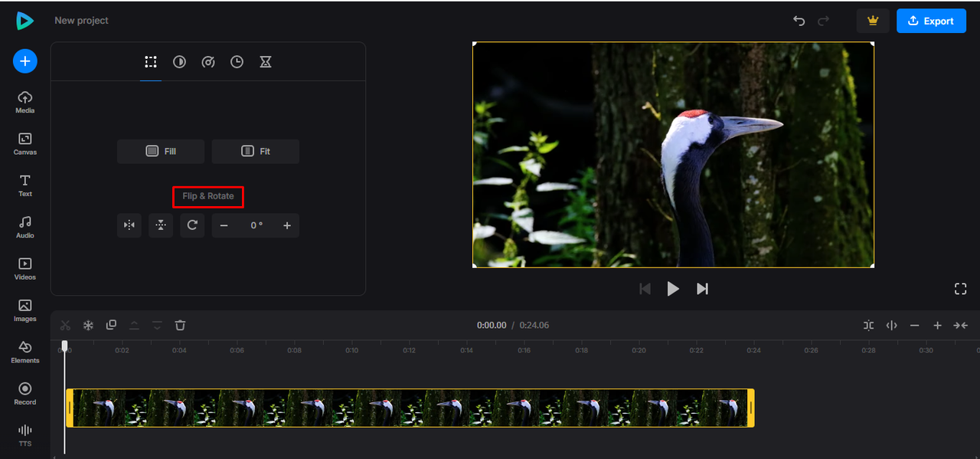
Task: Click the freeze frame snowflake icon
Action: coord(88,325)
